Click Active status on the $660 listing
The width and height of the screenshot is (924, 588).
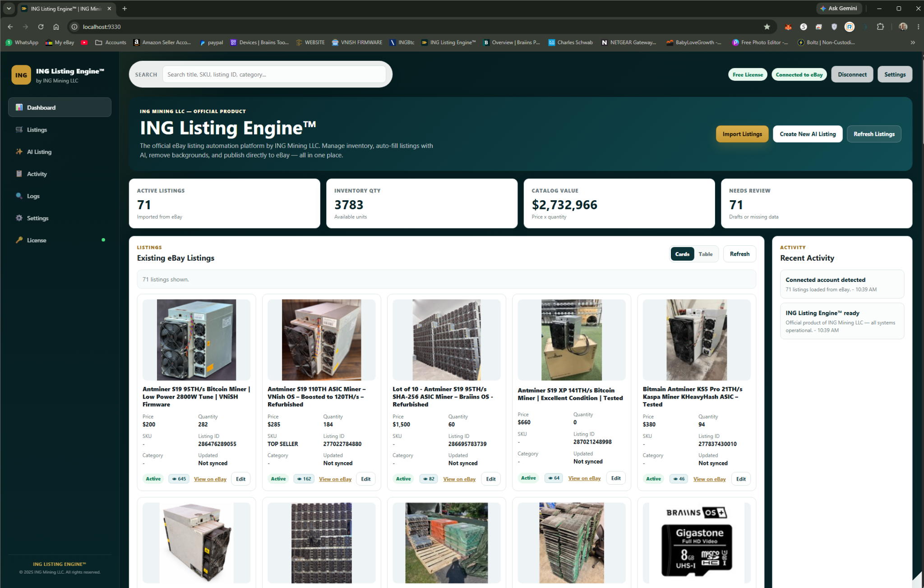[x=528, y=478]
